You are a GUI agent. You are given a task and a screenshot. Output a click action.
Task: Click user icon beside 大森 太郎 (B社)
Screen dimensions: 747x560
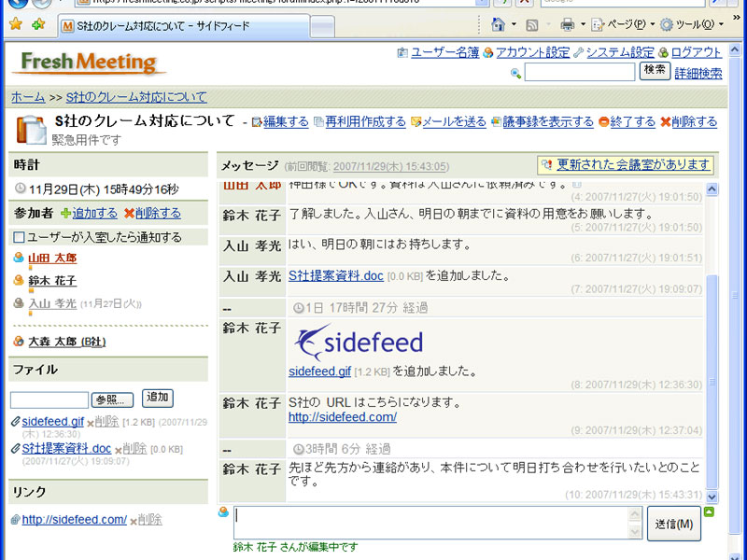point(19,342)
